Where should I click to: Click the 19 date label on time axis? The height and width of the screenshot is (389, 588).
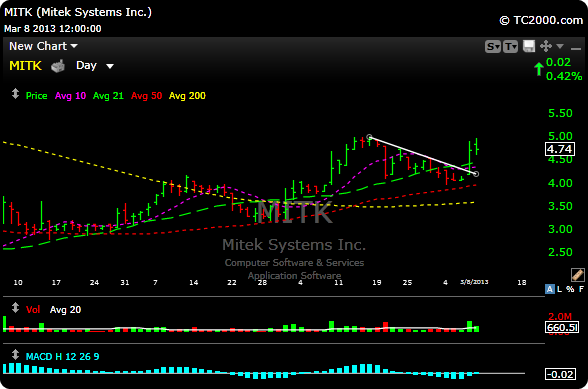coord(376,282)
